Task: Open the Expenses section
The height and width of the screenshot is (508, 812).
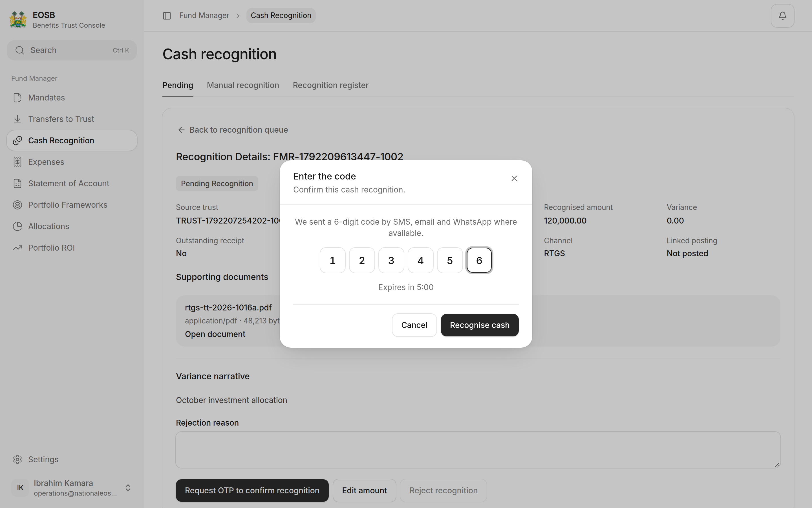Action: click(72, 162)
